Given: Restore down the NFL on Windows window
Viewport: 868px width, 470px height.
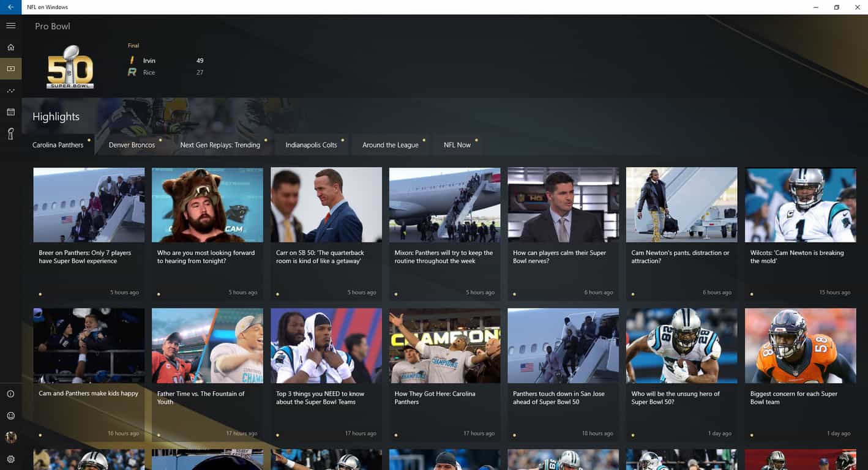Looking at the screenshot, I should click(x=837, y=7).
